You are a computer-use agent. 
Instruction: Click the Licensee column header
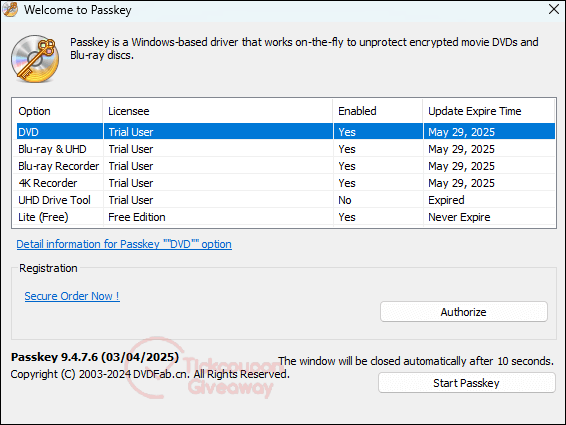218,111
